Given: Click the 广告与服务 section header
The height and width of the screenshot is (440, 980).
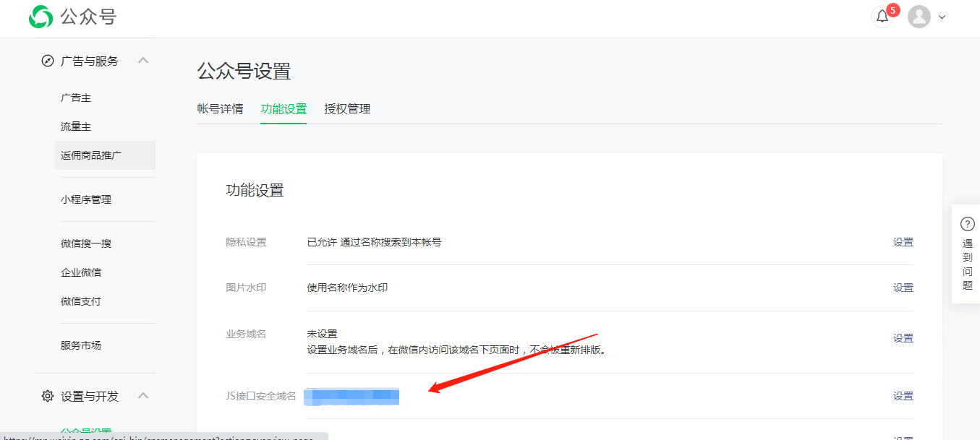Looking at the screenshot, I should tap(90, 61).
